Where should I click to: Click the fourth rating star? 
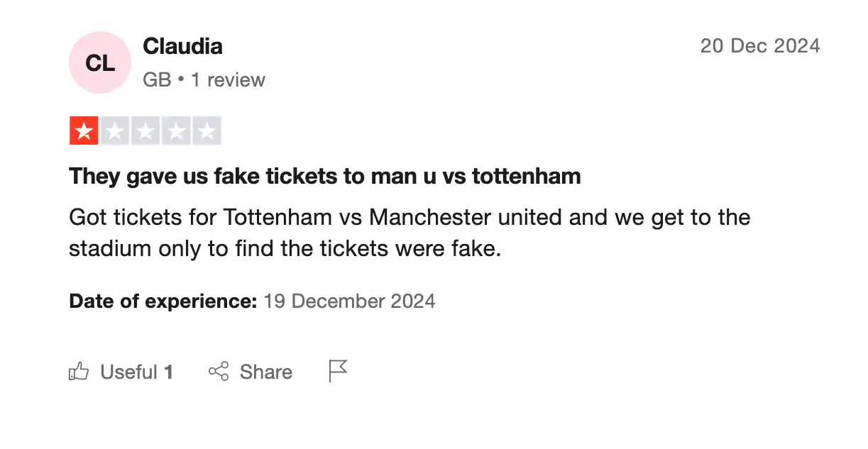[x=175, y=131]
